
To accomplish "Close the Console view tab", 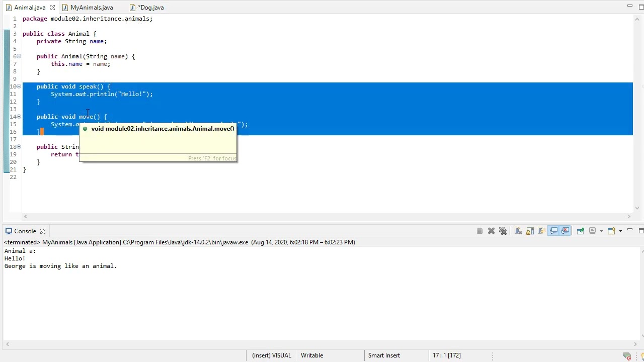I will click(43, 231).
